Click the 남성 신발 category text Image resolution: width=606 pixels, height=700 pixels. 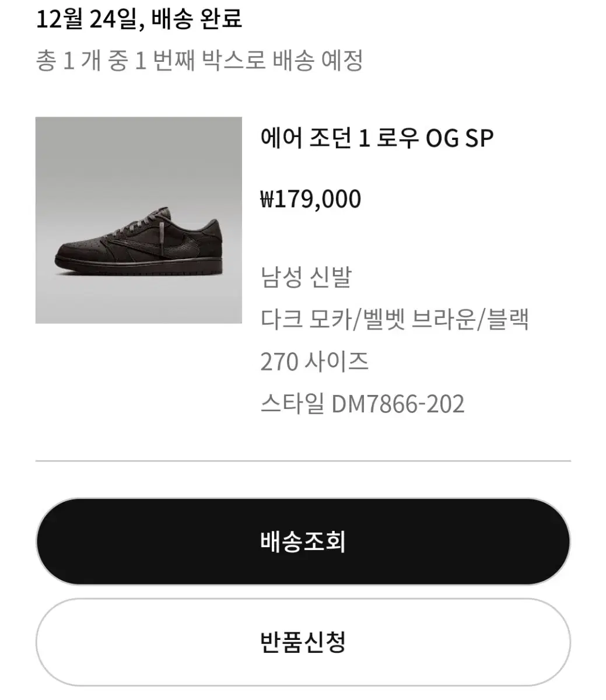coord(306,276)
